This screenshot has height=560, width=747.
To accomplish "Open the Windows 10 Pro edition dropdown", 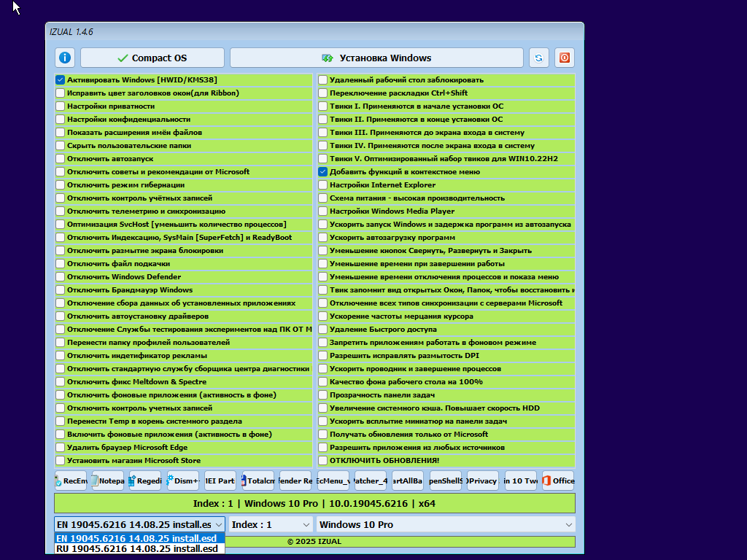I will click(x=446, y=525).
